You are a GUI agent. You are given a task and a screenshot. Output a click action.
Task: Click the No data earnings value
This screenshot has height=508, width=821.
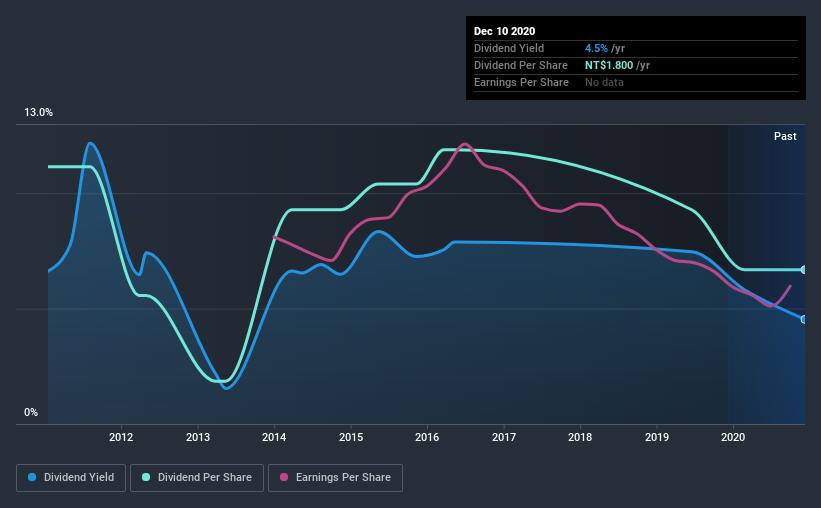point(604,82)
